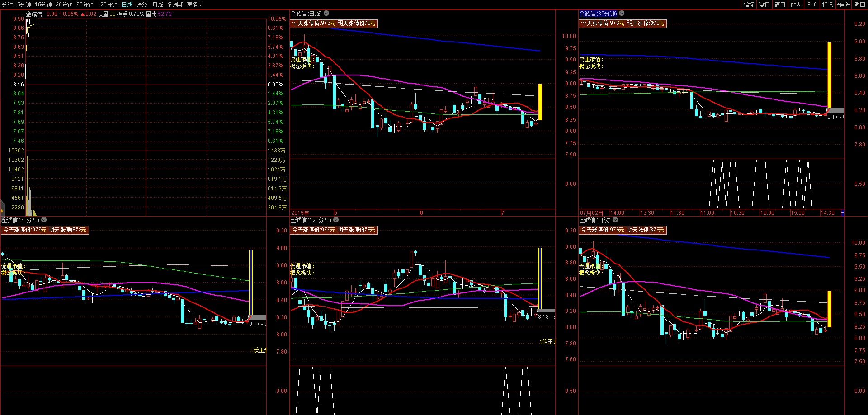Screen dimensions: 868x415
Task: Open dropdown beside 金诚信(30分钟) title
Action: (x=622, y=14)
